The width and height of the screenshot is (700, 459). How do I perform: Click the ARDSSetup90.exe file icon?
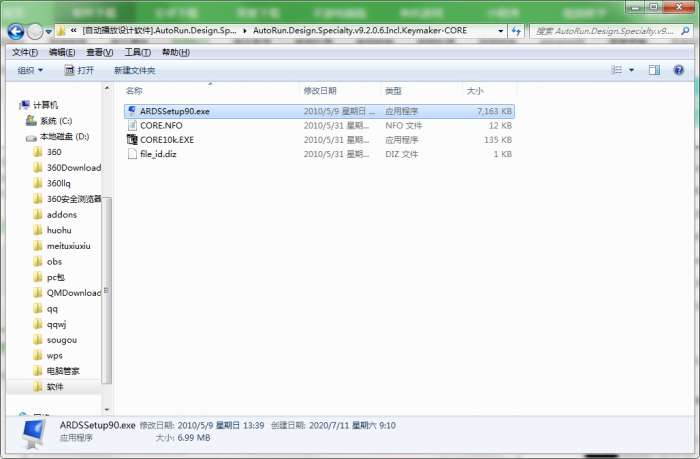point(132,111)
